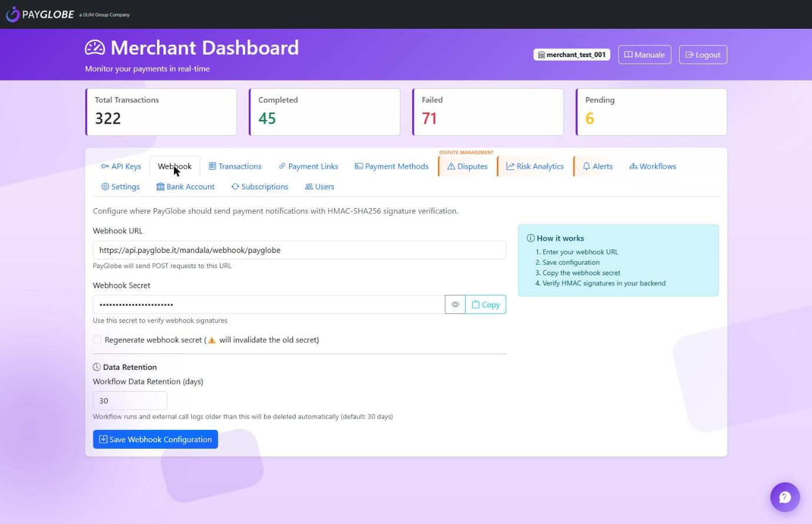Click the Pending card showing 6
This screenshot has height=524, width=812.
(651, 112)
